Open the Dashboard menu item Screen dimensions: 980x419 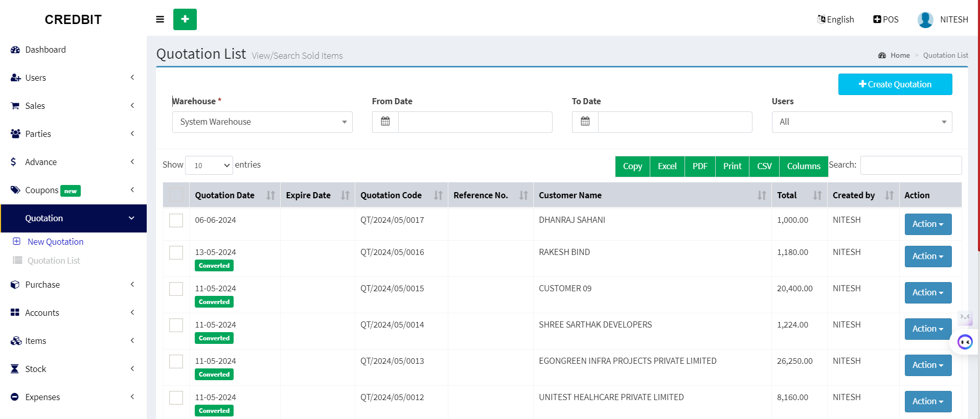coord(73,50)
